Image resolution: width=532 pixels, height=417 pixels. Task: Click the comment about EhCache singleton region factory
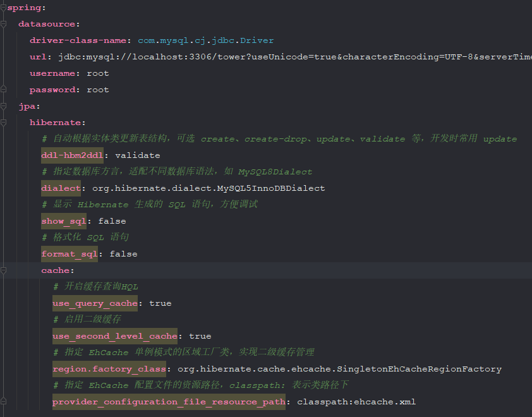pos(184,352)
